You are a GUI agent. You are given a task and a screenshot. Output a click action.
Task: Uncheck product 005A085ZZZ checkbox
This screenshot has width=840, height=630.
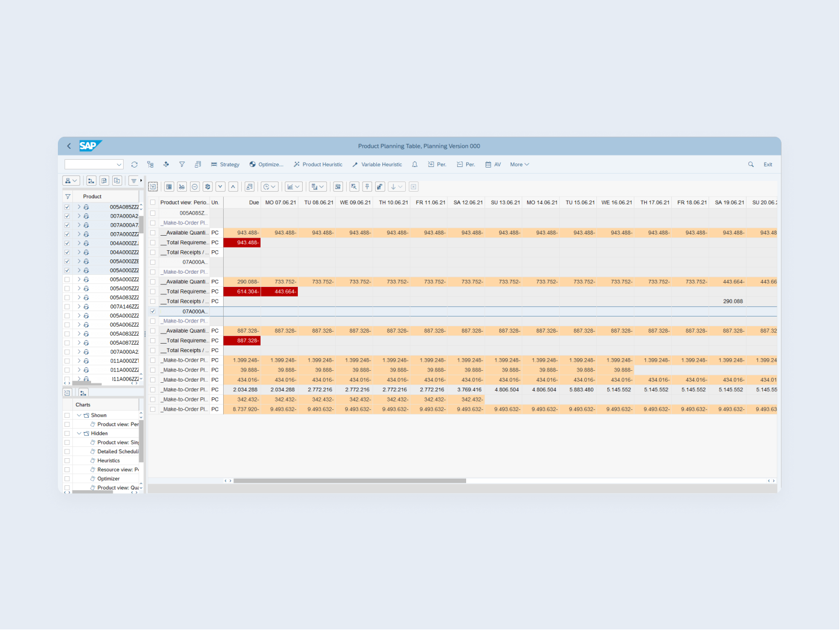click(67, 207)
